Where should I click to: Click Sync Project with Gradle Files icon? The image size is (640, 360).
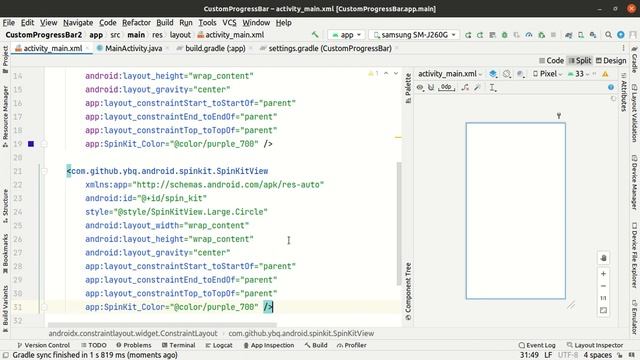coord(569,35)
